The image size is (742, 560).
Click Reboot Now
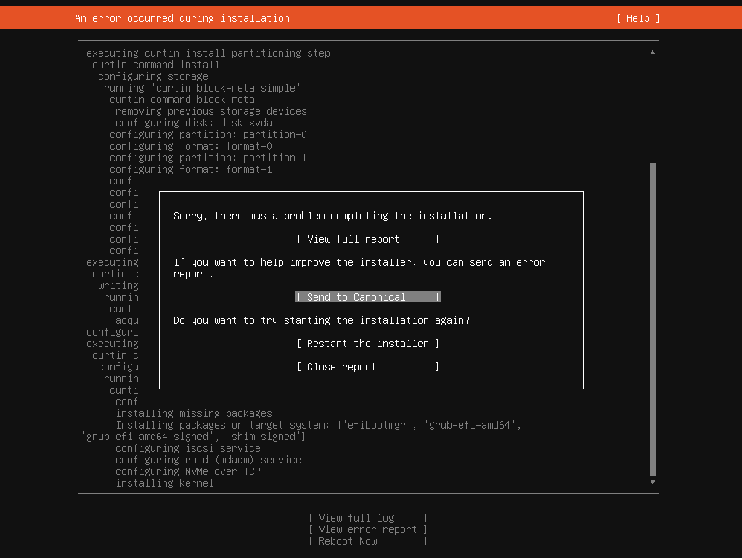click(367, 540)
